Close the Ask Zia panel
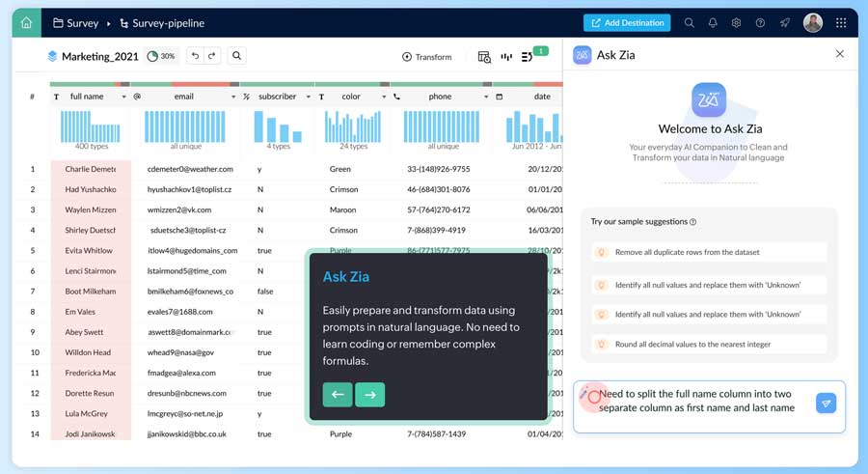 [x=839, y=54]
